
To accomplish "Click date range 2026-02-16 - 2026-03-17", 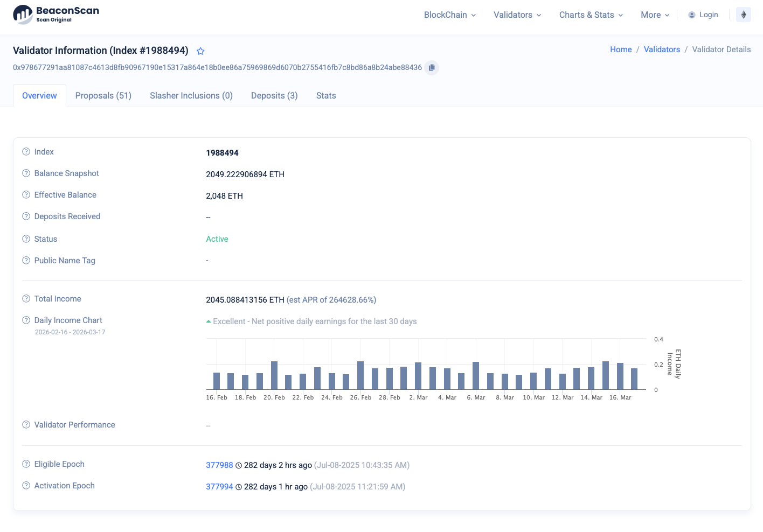I will 70,332.
